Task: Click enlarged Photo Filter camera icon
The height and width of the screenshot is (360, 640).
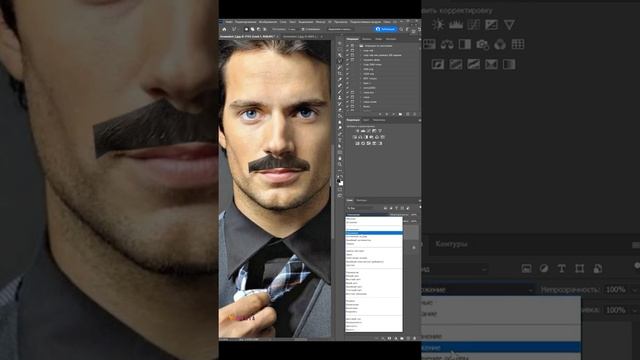Action: coord(482,44)
